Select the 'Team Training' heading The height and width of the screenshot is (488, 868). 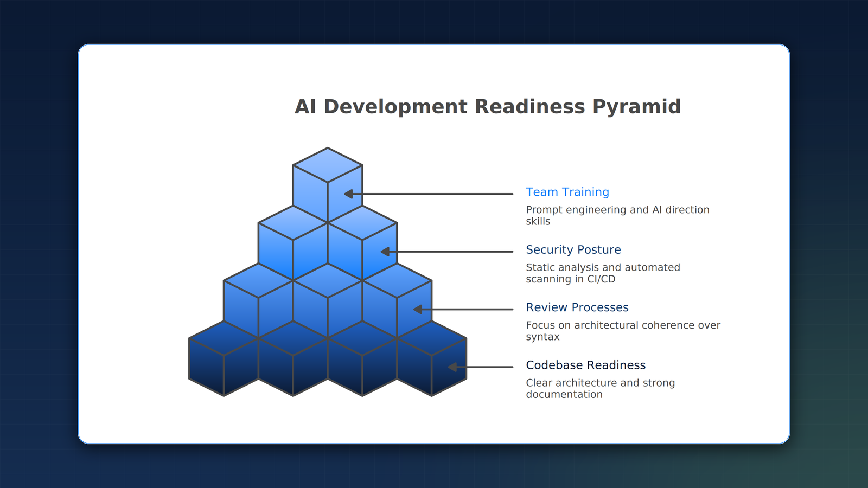click(567, 192)
